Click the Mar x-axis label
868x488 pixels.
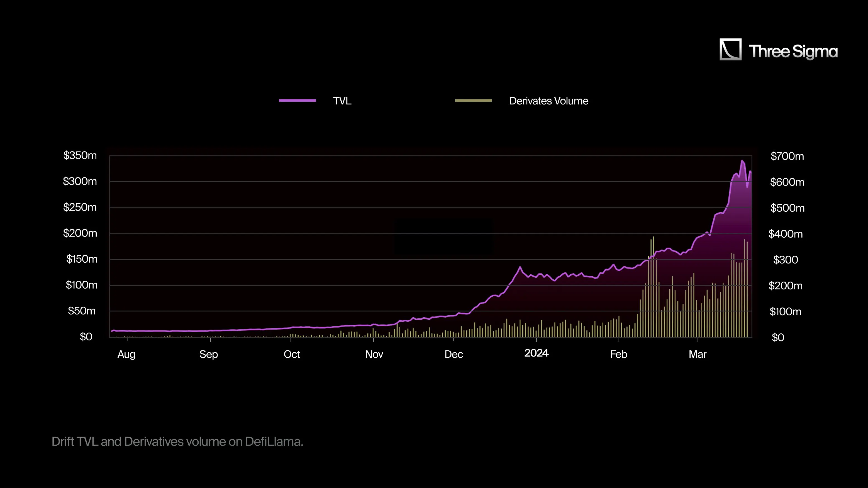[x=698, y=354]
